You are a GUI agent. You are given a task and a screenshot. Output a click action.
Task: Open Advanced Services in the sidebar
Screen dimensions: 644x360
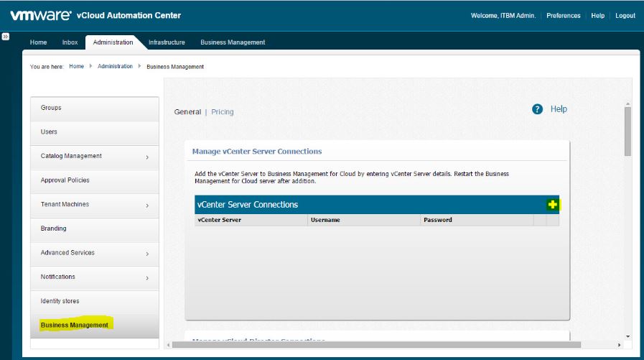point(95,254)
